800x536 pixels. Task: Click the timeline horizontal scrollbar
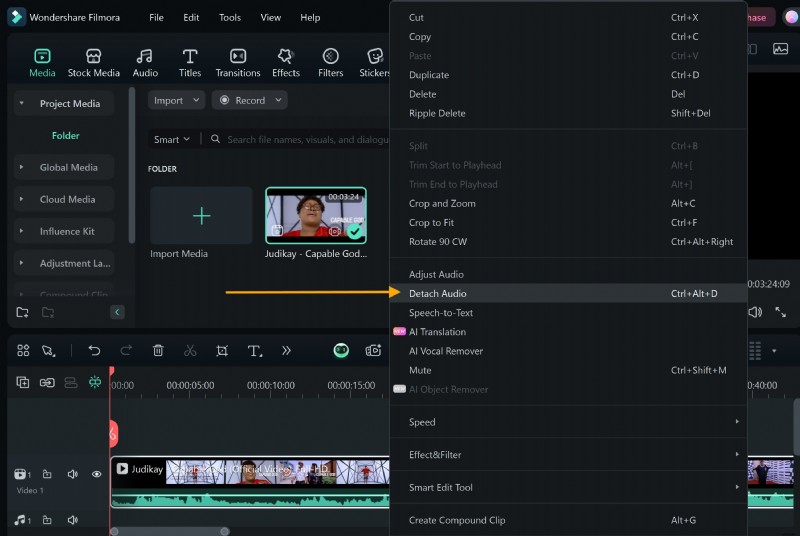pos(169,531)
